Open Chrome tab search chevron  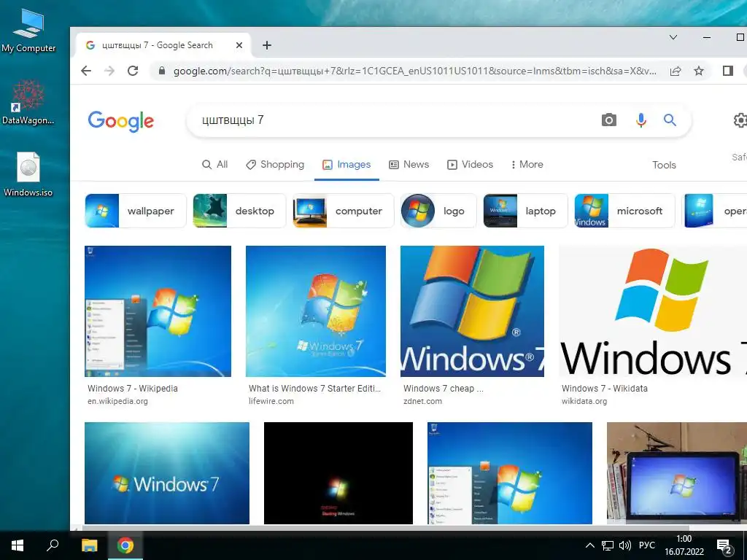pos(673,37)
